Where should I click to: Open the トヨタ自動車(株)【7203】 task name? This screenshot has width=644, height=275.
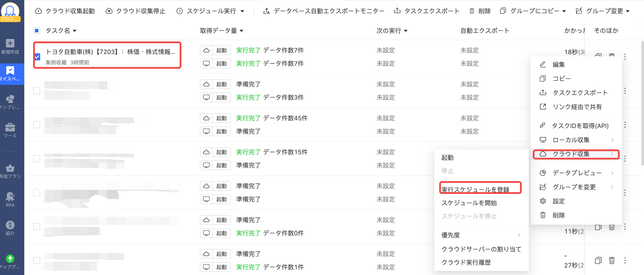pyautogui.click(x=110, y=52)
